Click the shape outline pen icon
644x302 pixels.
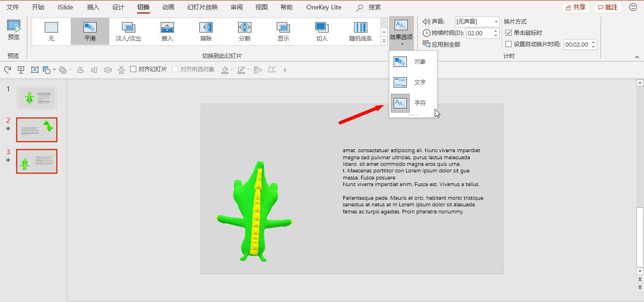(241, 70)
